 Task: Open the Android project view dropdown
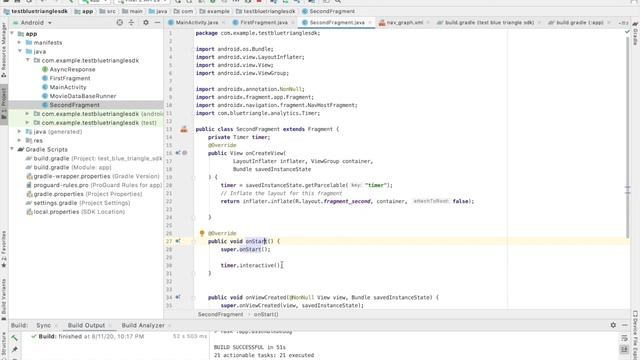(33, 23)
